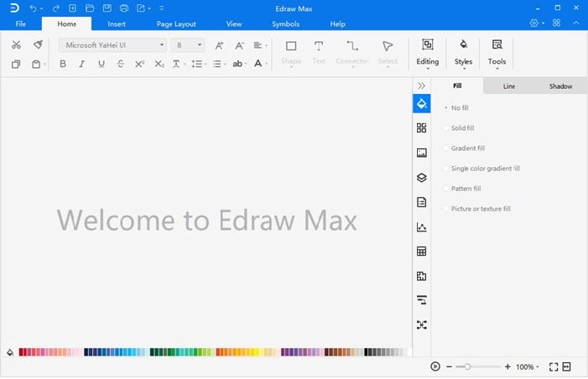Image resolution: width=588 pixels, height=379 pixels.
Task: Start presentation with play button
Action: point(435,366)
